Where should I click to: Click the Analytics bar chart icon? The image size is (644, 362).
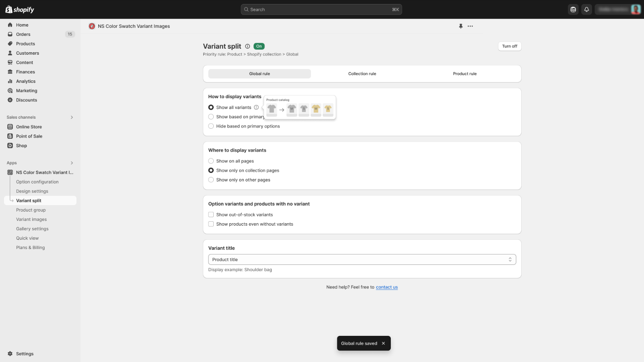[x=10, y=81]
